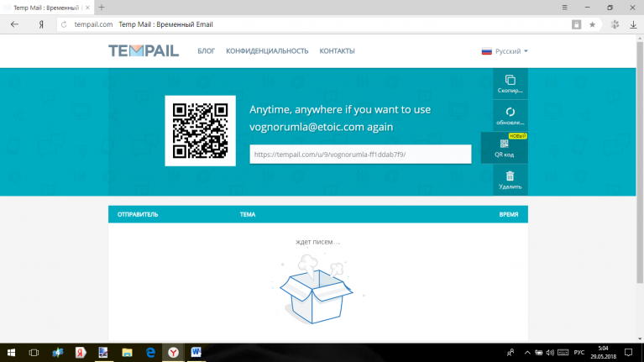Open the People icon in the tray

[510, 353]
